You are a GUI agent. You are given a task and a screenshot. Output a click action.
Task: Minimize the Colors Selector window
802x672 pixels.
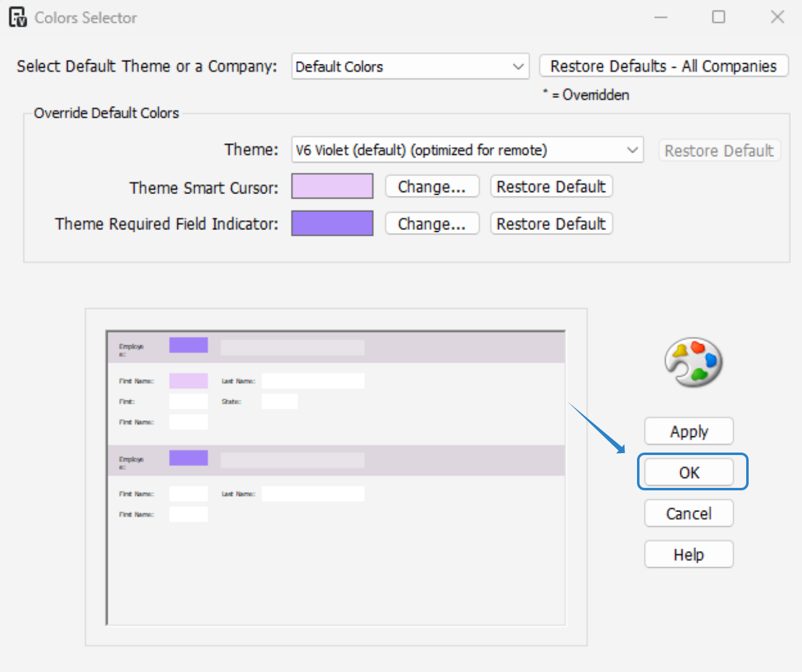(661, 17)
